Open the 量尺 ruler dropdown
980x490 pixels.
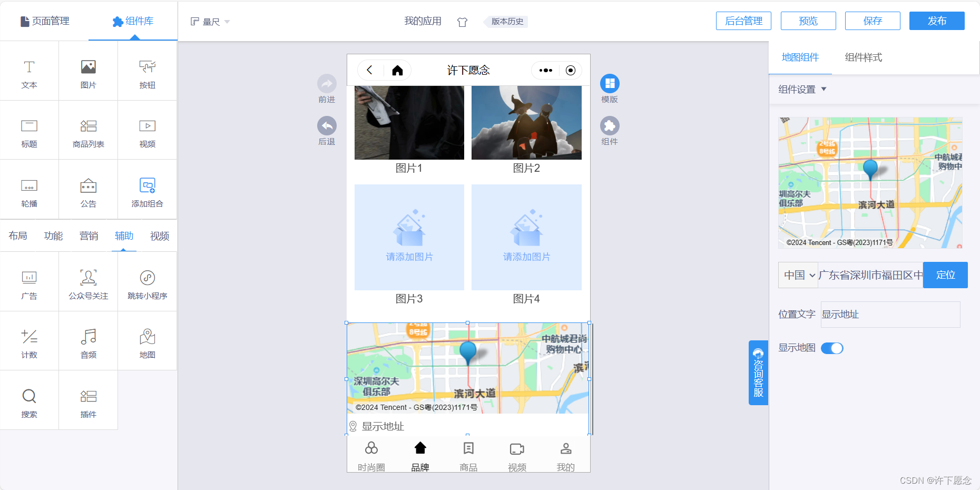(210, 22)
